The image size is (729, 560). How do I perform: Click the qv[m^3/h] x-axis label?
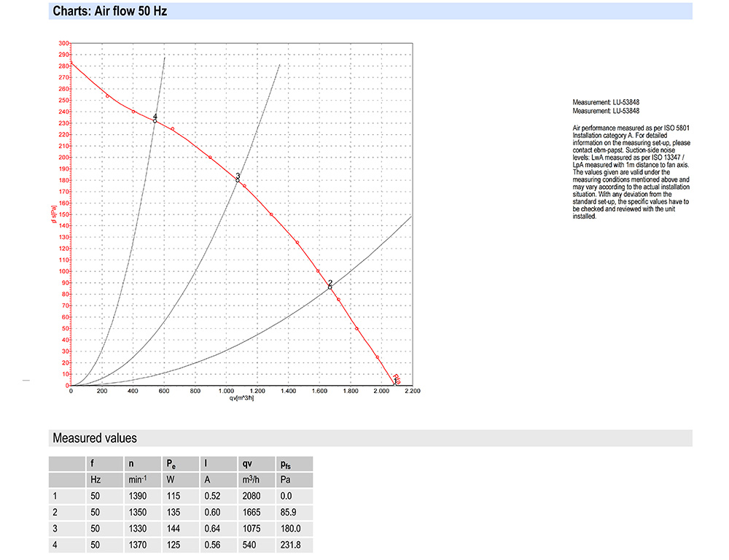pyautogui.click(x=242, y=398)
